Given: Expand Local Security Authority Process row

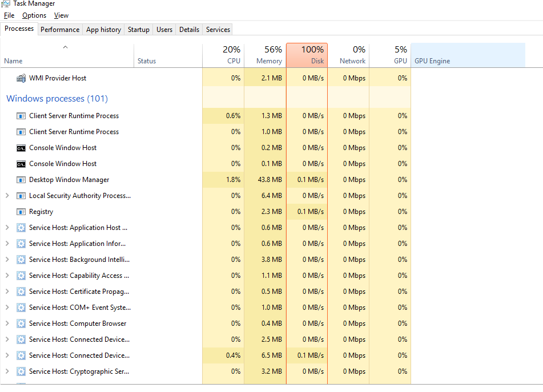Looking at the screenshot, I should (7, 196).
